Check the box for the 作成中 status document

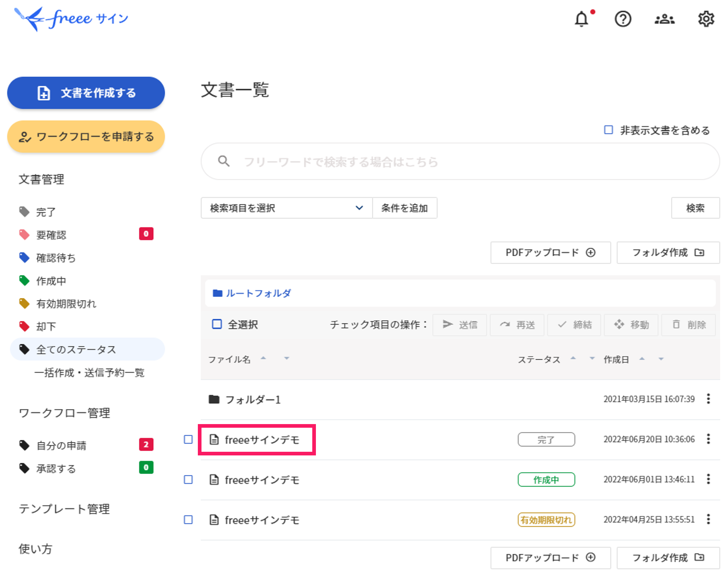pyautogui.click(x=188, y=479)
